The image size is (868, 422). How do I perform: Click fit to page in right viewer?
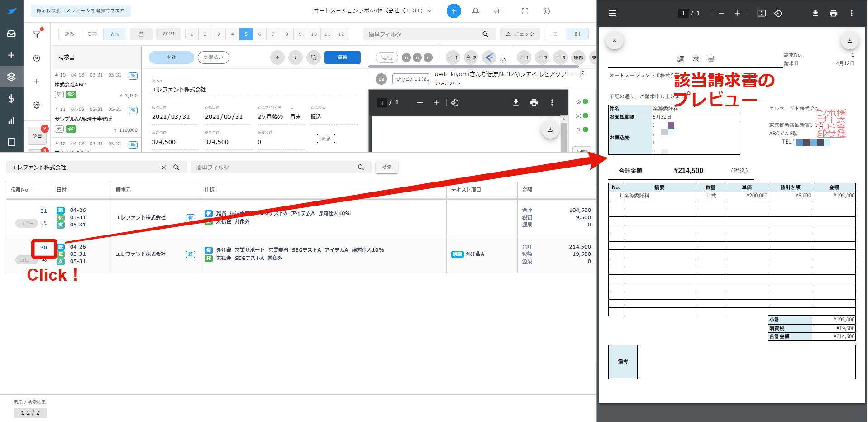762,13
